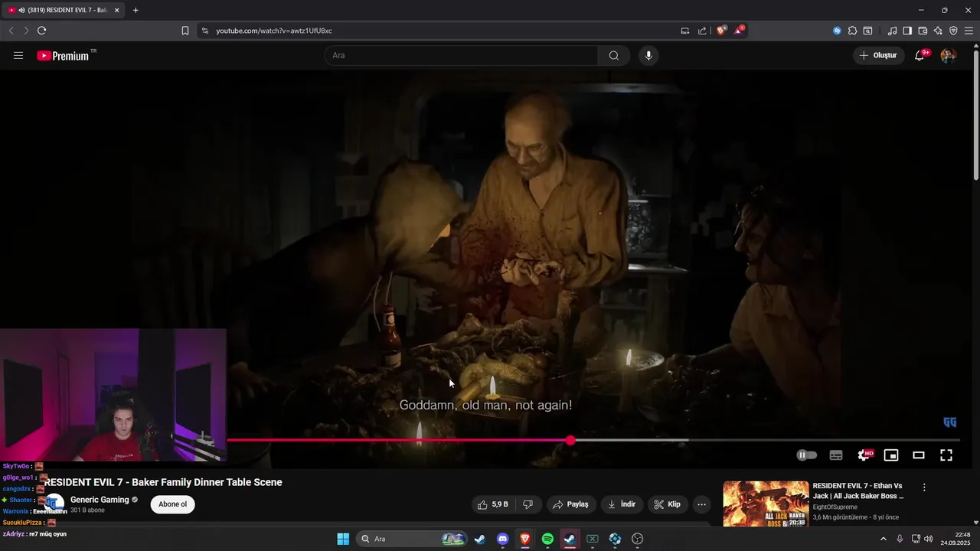Open the YouTube hamburger guide menu

(18, 55)
